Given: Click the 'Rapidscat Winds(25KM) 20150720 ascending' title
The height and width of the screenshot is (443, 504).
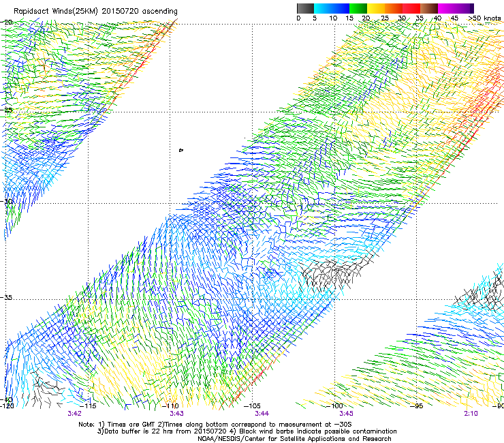Looking at the screenshot, I should (x=95, y=12).
